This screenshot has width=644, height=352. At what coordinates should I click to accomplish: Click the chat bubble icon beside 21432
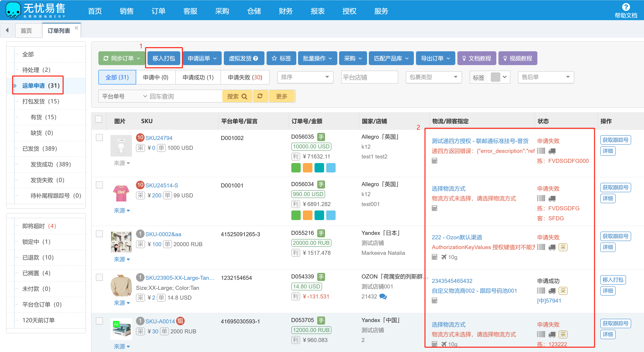coord(383,297)
